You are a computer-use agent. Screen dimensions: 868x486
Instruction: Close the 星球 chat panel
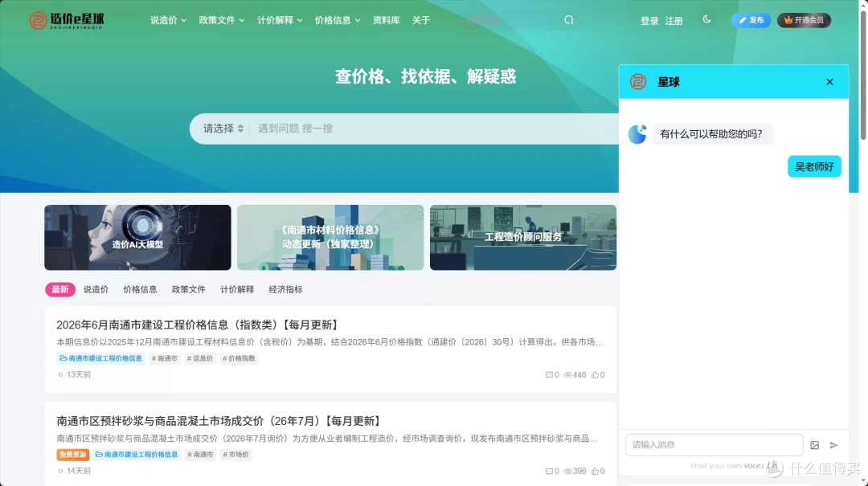[x=829, y=82]
